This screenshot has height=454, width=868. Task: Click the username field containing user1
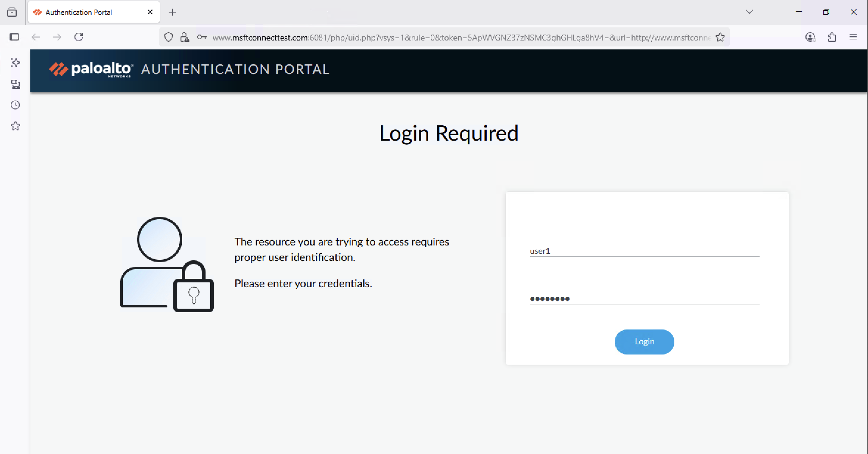[644, 251]
